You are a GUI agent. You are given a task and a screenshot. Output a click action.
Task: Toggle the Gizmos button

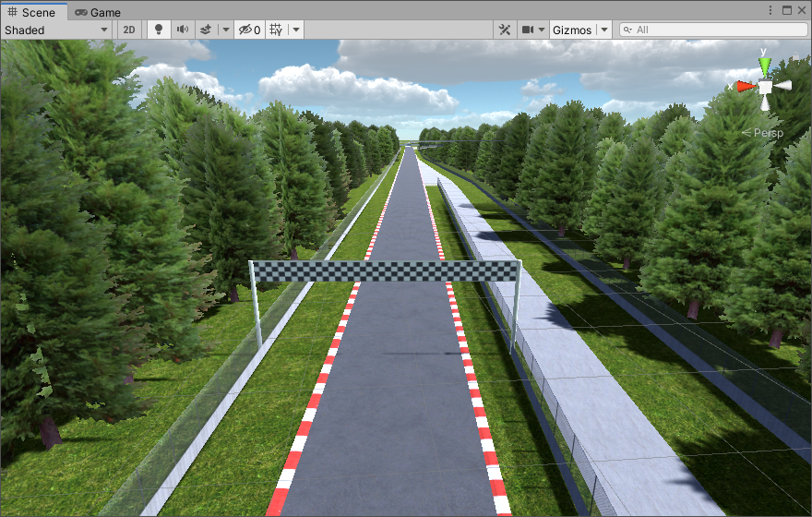click(572, 30)
